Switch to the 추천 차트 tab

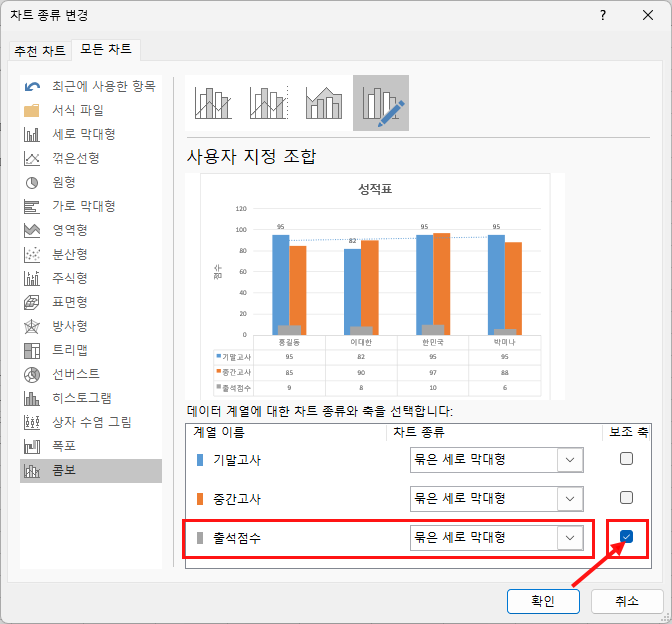39,51
